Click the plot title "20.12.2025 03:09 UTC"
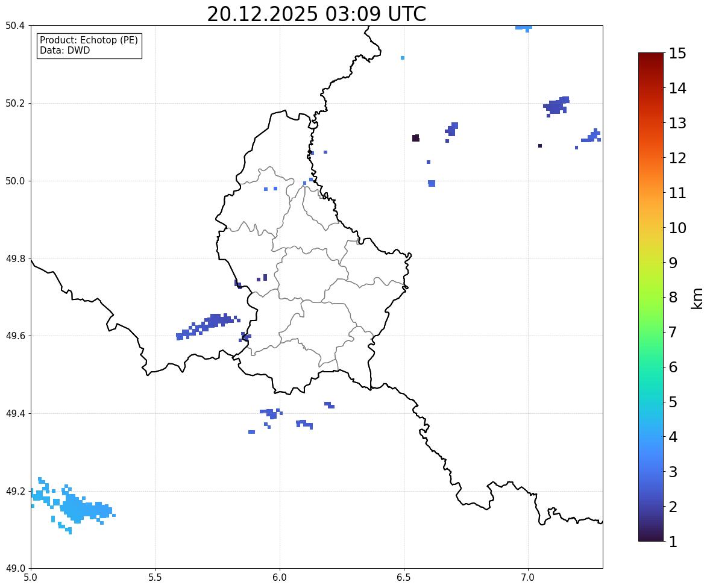This screenshot has height=588, width=710. [x=316, y=14]
